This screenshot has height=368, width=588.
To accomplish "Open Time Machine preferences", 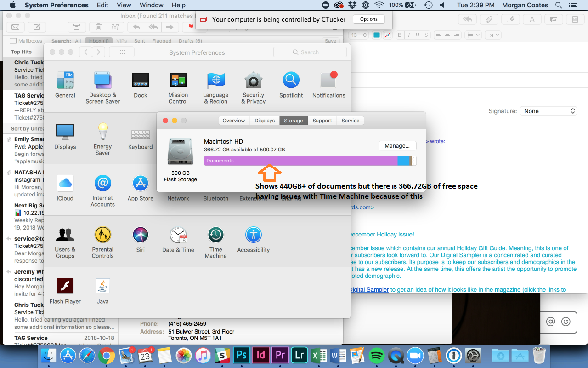I will click(x=216, y=242).
